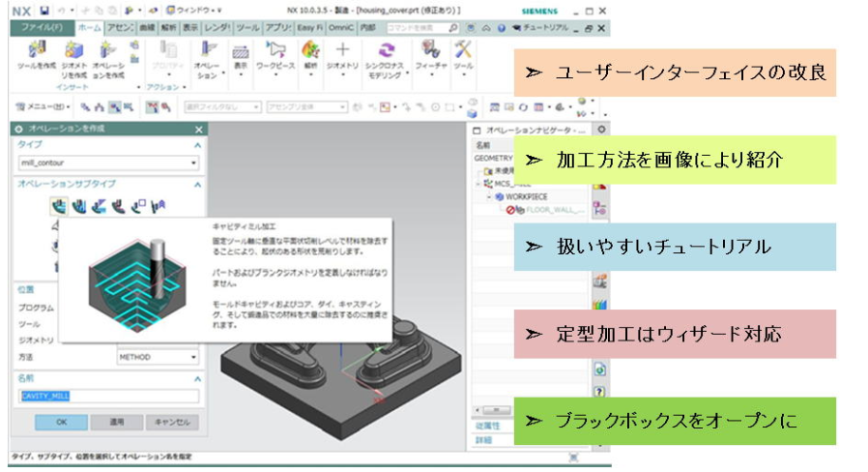The width and height of the screenshot is (868, 472).
Task: Switch to the OmniC tab
Action: [341, 28]
